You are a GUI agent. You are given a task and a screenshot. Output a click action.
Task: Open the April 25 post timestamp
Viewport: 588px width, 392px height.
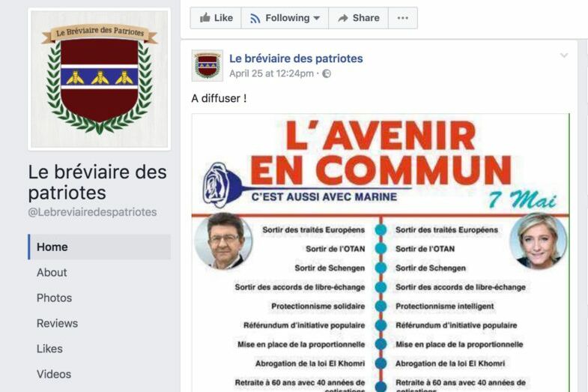point(271,73)
